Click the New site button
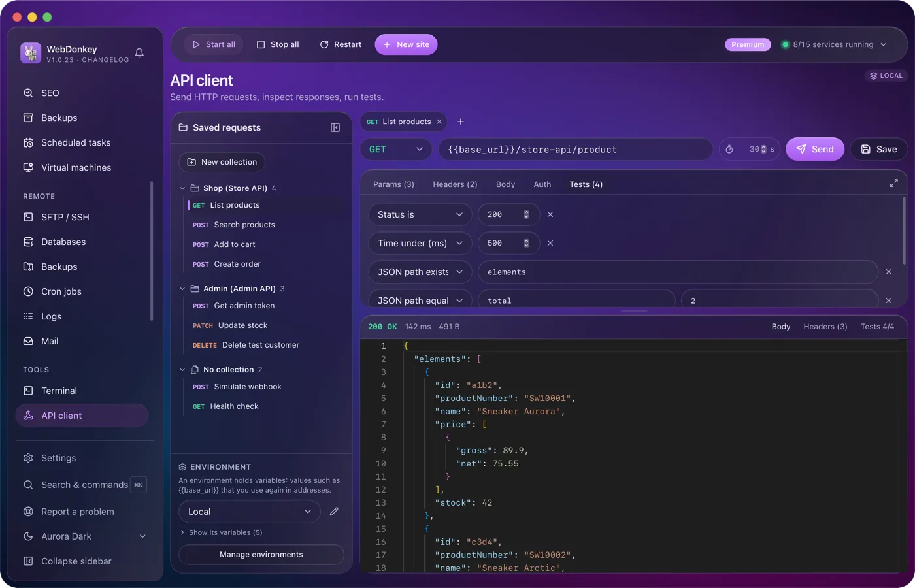 click(x=406, y=44)
